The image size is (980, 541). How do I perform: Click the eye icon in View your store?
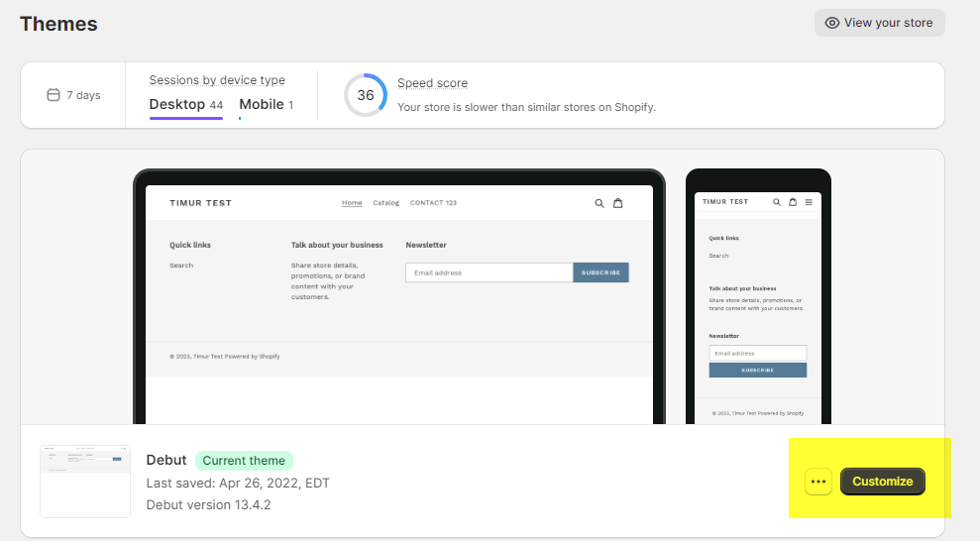[x=832, y=23]
